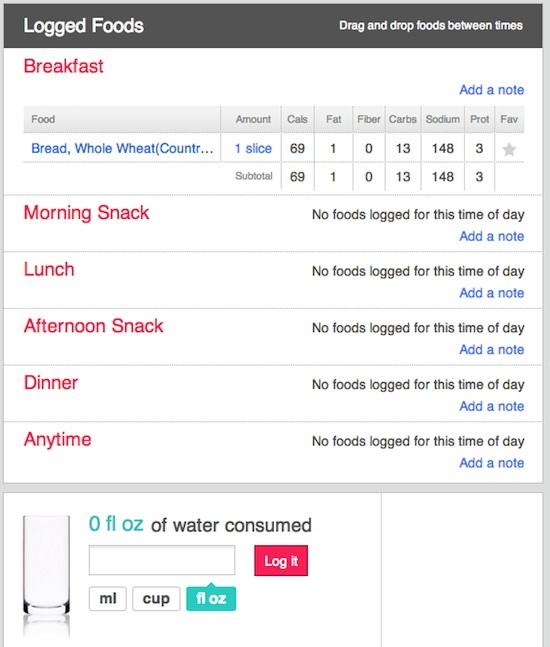Select the fl oz unit toggle
The image size is (550, 647).
[211, 599]
